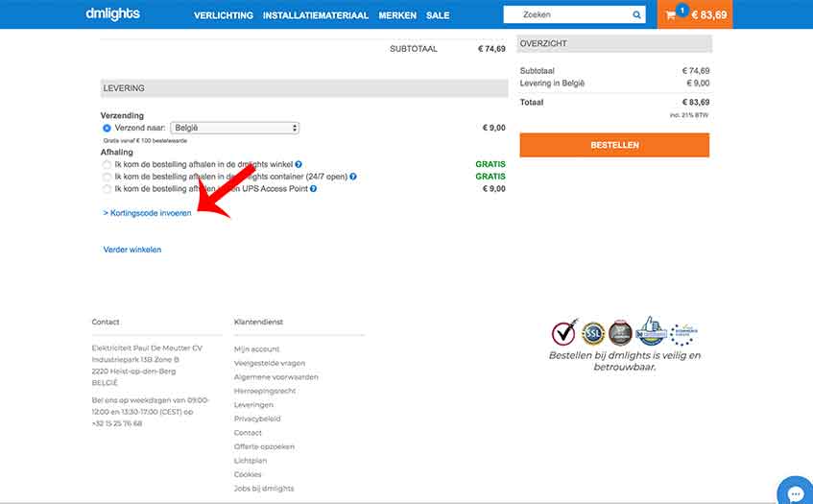The height and width of the screenshot is (504, 813).
Task: Click the SSL trust badge
Action: coord(592,332)
